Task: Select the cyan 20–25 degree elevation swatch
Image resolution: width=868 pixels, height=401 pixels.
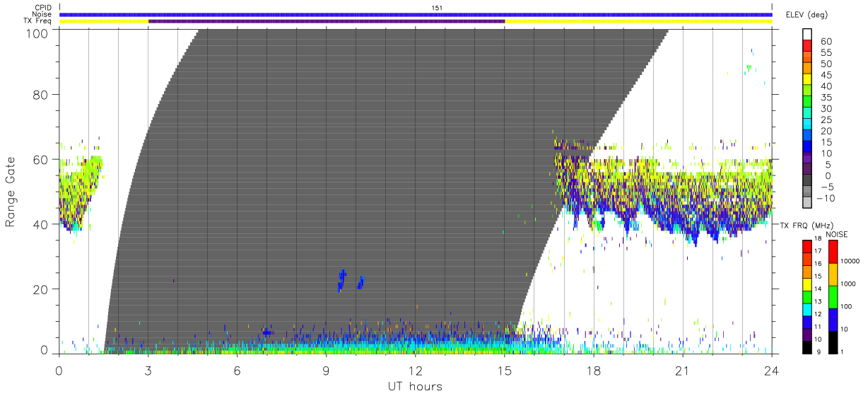Action: 808,122
